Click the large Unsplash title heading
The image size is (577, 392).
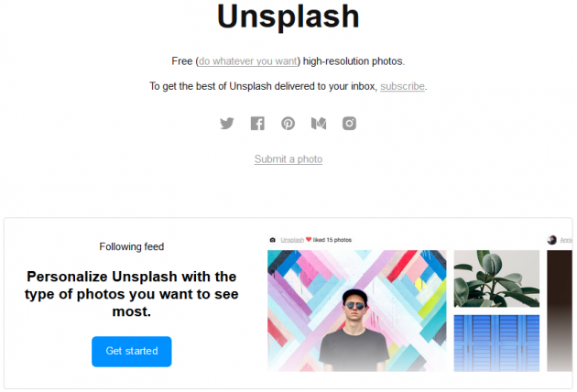pos(288,16)
